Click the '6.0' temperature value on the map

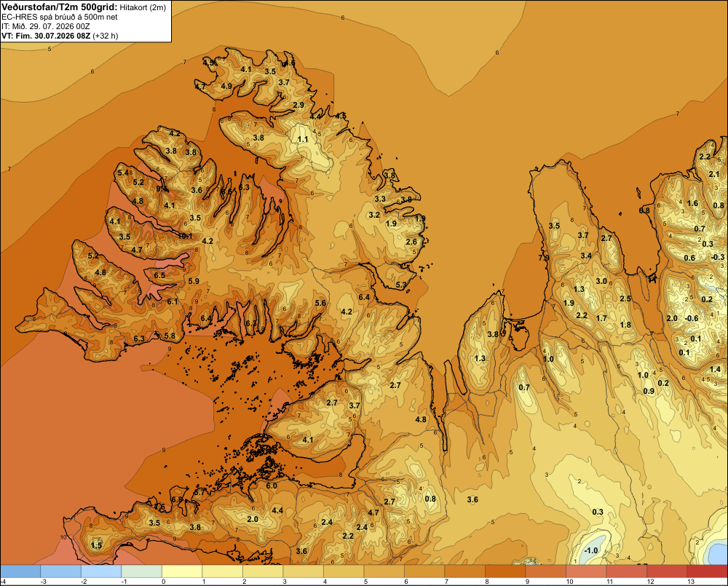pos(272,486)
